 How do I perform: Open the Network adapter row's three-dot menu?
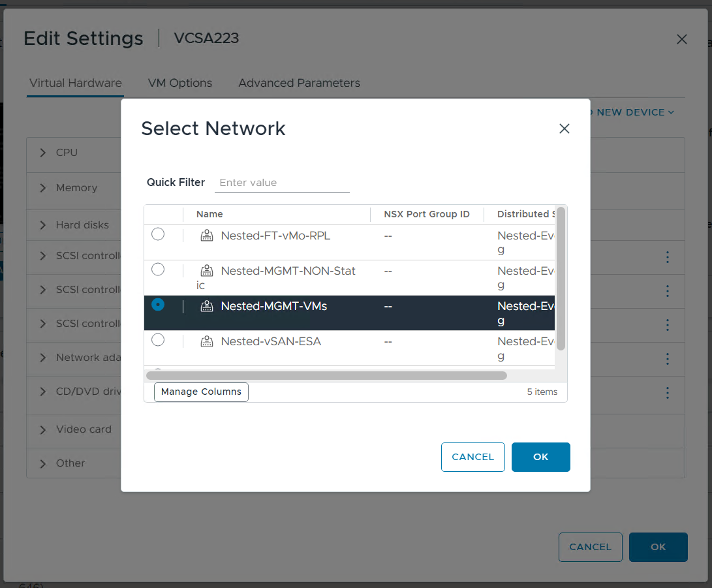[667, 358]
